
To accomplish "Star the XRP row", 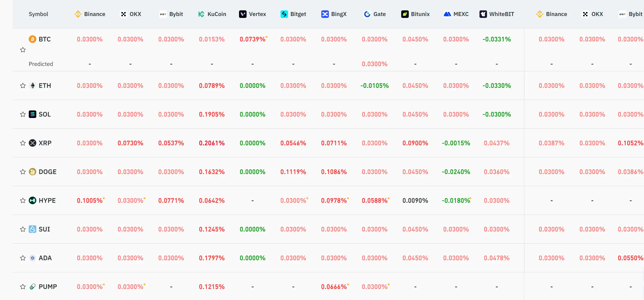I will point(23,143).
